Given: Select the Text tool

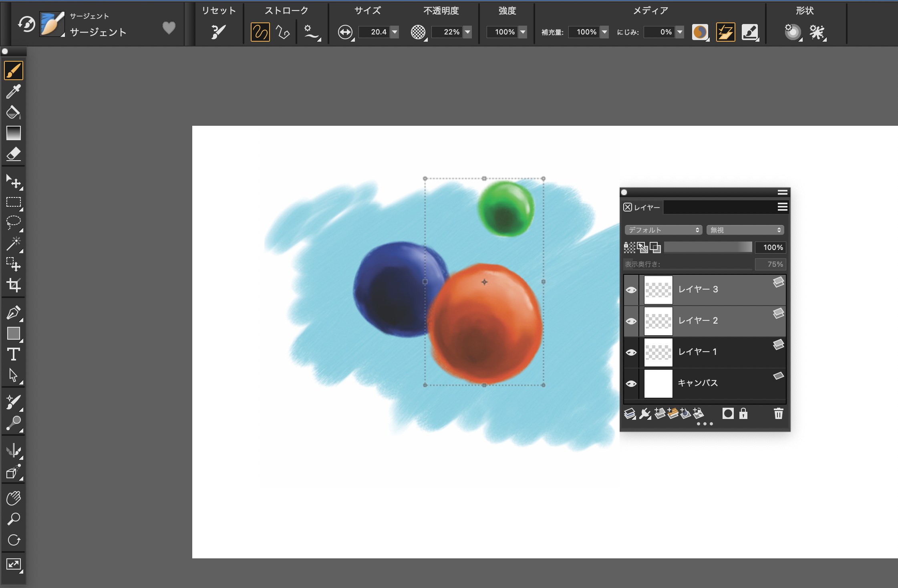Looking at the screenshot, I should pos(13,354).
